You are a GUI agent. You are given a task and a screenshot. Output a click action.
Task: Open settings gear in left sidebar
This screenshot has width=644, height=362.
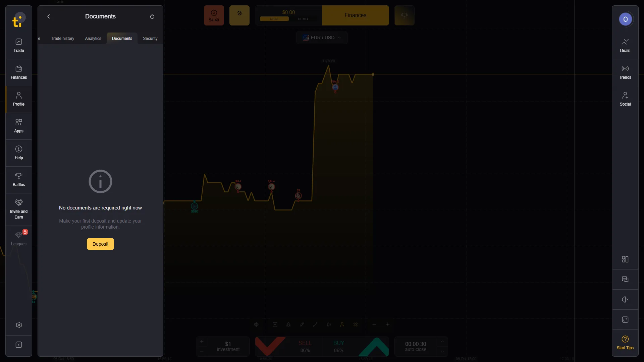[x=19, y=325]
